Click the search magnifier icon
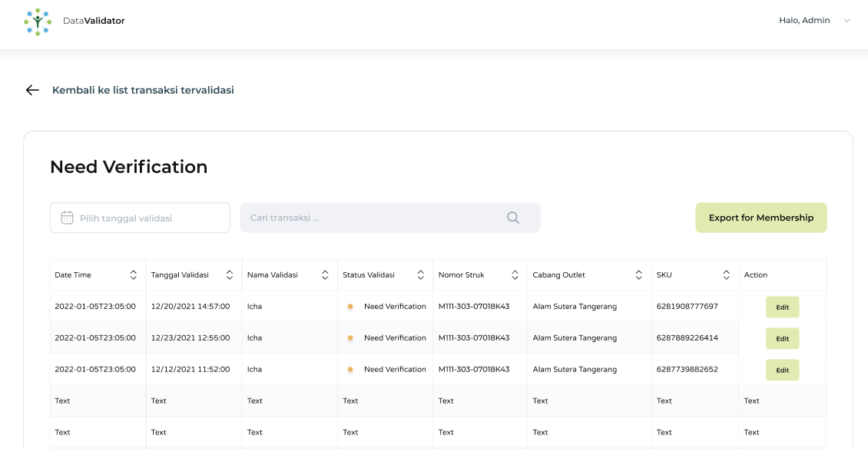The width and height of the screenshot is (868, 449). click(512, 218)
